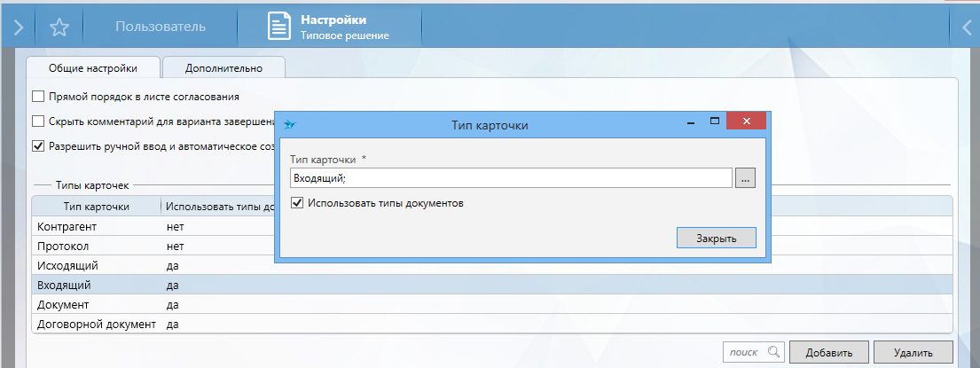Screen dimensions: 980x368
Task: Switch to Дополнительно tab
Action: coord(223,67)
